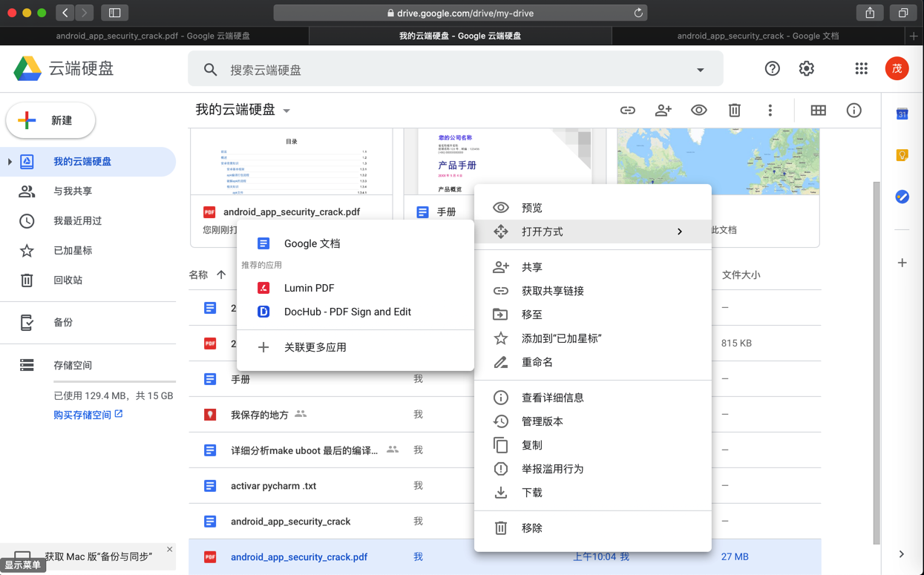Open with Google 文档 in submenu
Image resolution: width=924 pixels, height=575 pixels.
[355, 243]
